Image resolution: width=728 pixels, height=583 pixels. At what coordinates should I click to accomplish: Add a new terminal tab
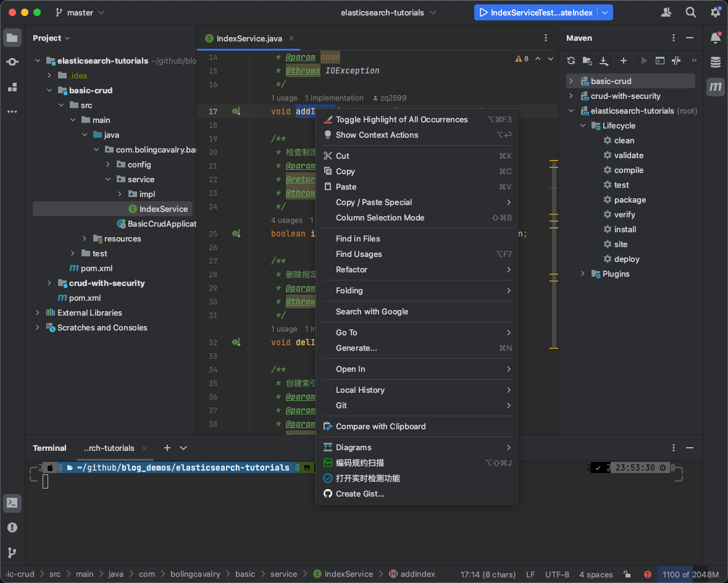[x=167, y=448]
